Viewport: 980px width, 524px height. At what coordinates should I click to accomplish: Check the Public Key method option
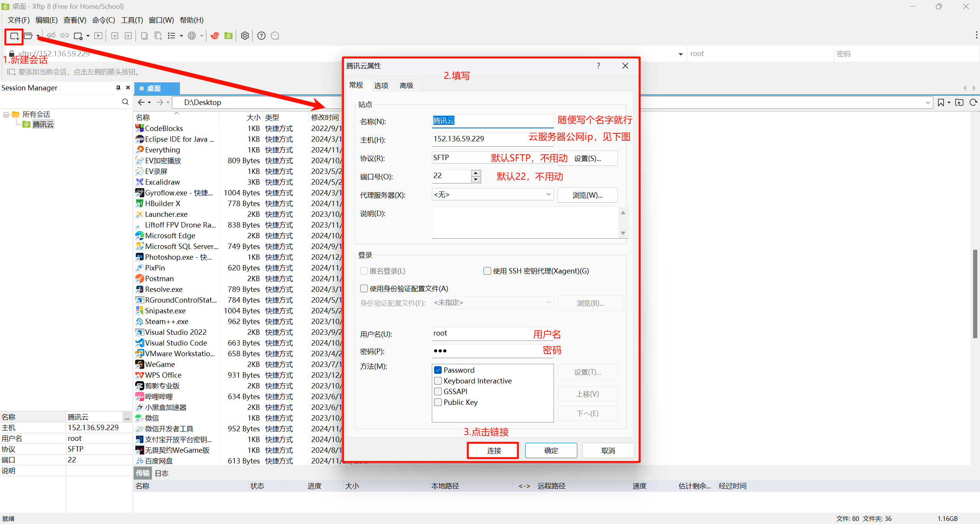(x=438, y=402)
